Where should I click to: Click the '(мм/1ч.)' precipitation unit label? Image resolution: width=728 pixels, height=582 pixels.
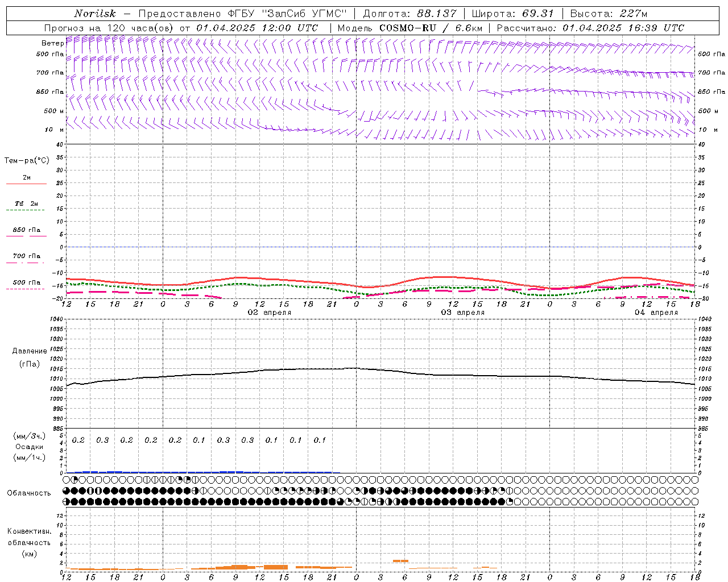point(30,458)
